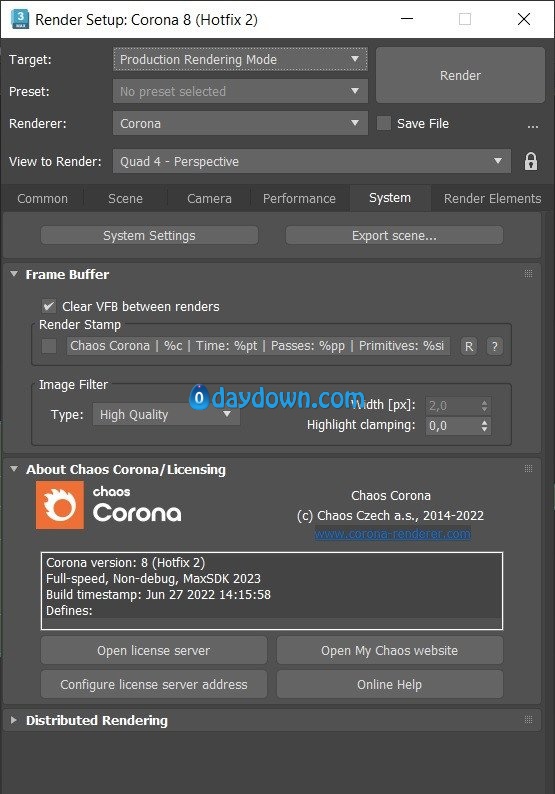This screenshot has width=555, height=794.
Task: Collapse the Frame Buffer rollout
Action: click(x=14, y=274)
